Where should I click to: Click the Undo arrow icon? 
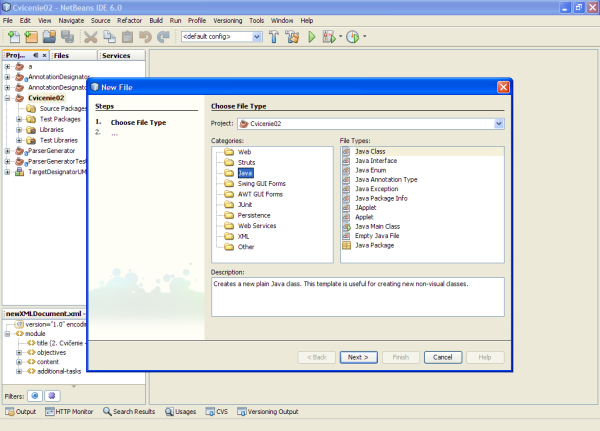145,37
